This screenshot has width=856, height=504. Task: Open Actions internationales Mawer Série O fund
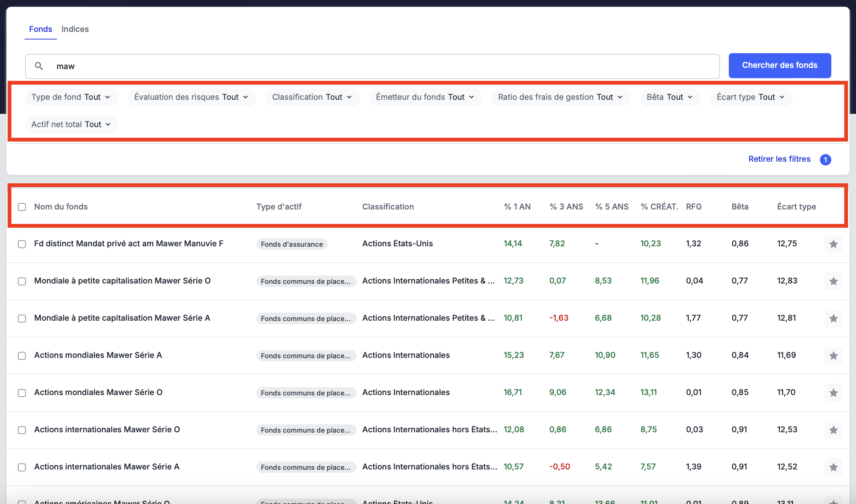click(107, 430)
